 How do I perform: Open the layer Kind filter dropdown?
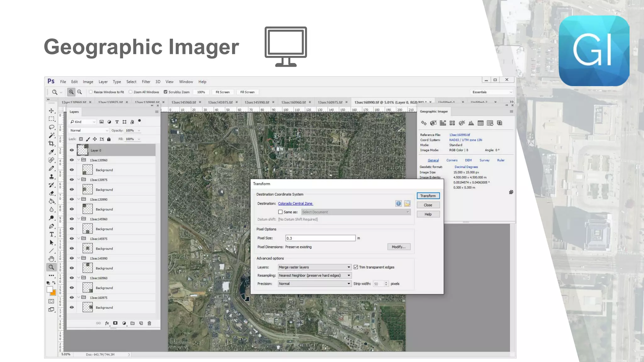[x=83, y=122]
